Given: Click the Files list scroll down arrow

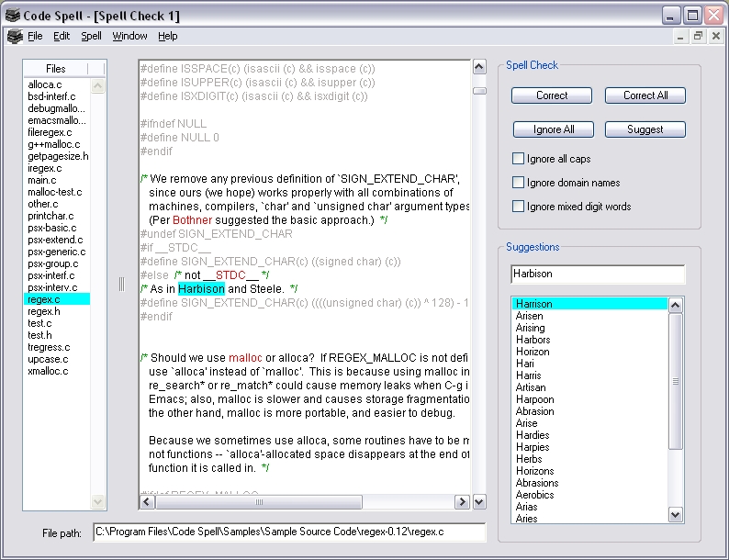Looking at the screenshot, I should click(x=97, y=501).
